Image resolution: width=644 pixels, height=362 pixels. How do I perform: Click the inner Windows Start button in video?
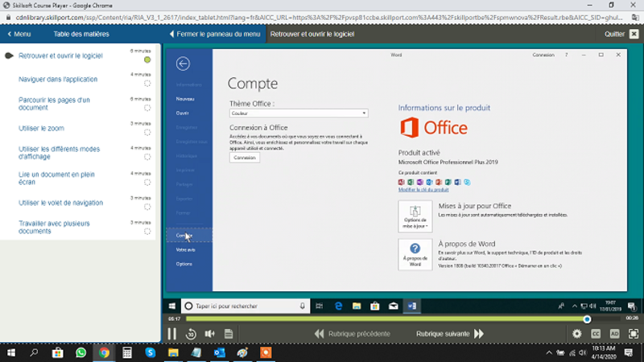pos(172,306)
